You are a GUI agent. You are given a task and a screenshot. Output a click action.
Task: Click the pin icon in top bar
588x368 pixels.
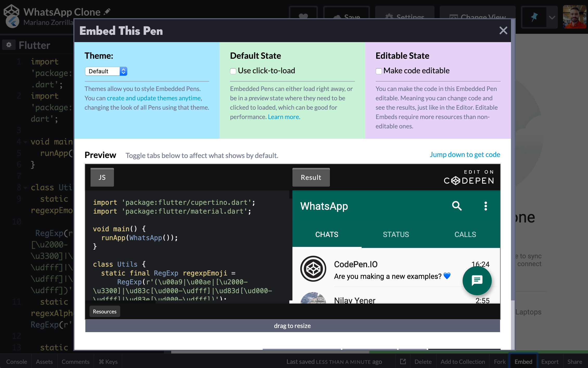pyautogui.click(x=534, y=17)
